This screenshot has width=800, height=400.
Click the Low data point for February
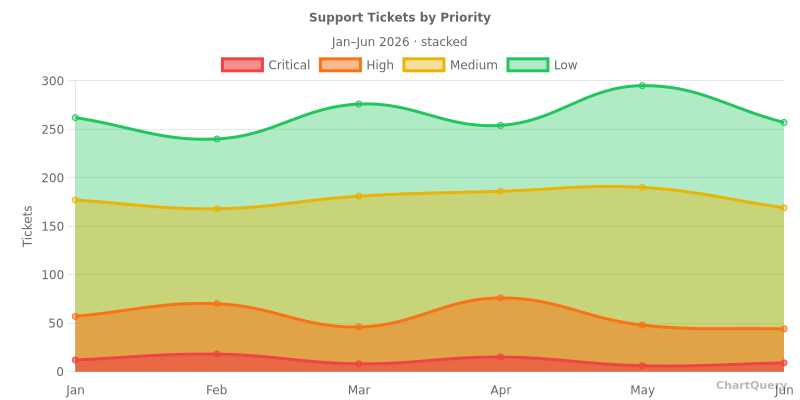[x=217, y=139]
